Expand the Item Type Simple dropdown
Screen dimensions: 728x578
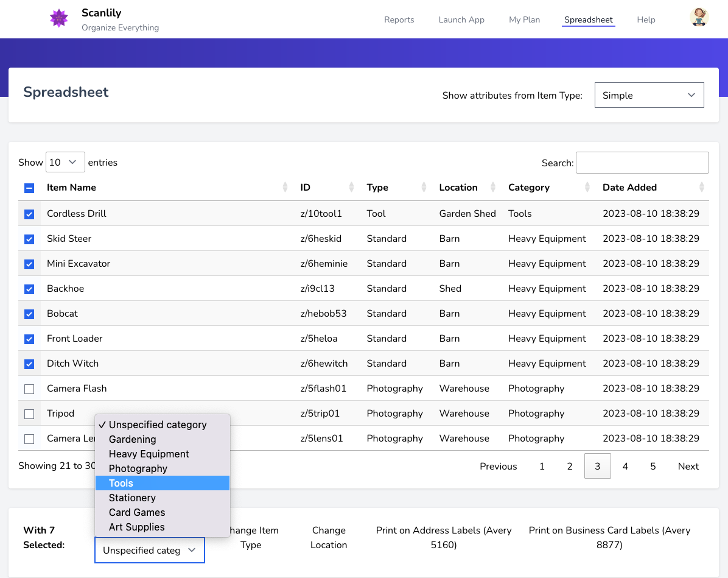[x=649, y=96]
